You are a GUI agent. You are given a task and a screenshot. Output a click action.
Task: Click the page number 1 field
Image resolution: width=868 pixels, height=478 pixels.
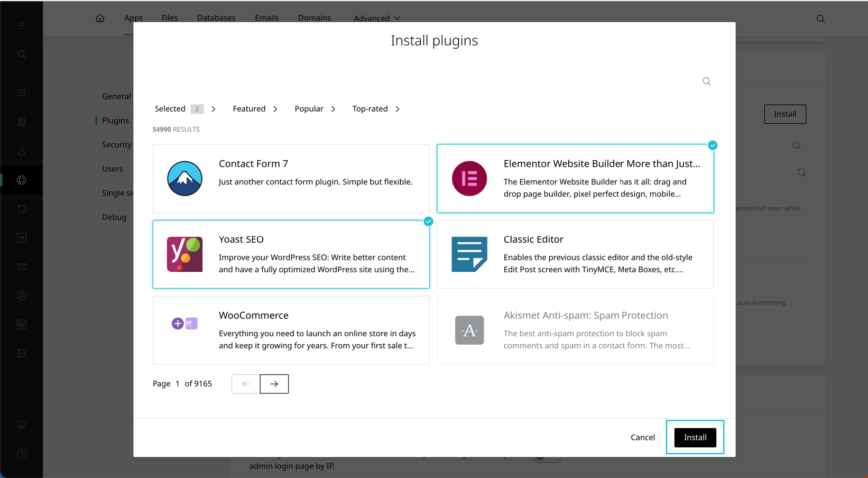click(178, 384)
